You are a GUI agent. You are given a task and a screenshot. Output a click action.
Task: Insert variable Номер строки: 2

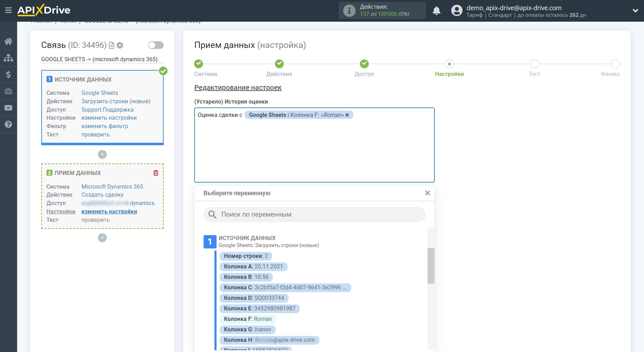[x=246, y=256]
